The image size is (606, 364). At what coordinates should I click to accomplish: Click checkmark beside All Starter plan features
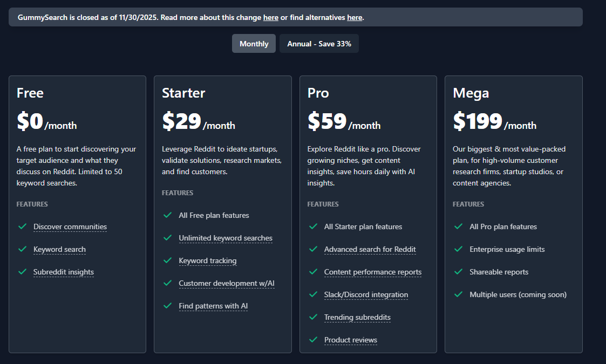pyautogui.click(x=313, y=226)
